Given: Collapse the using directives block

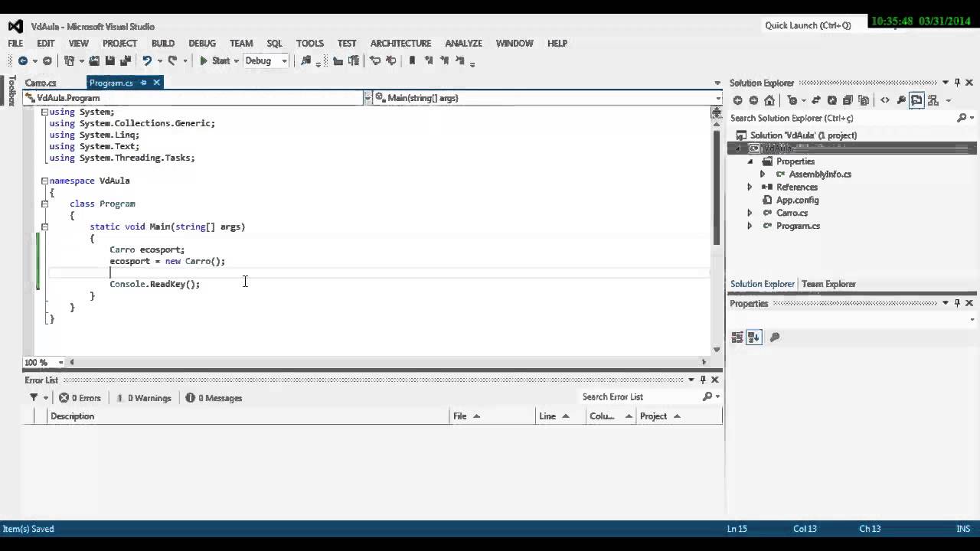Looking at the screenshot, I should coord(44,112).
